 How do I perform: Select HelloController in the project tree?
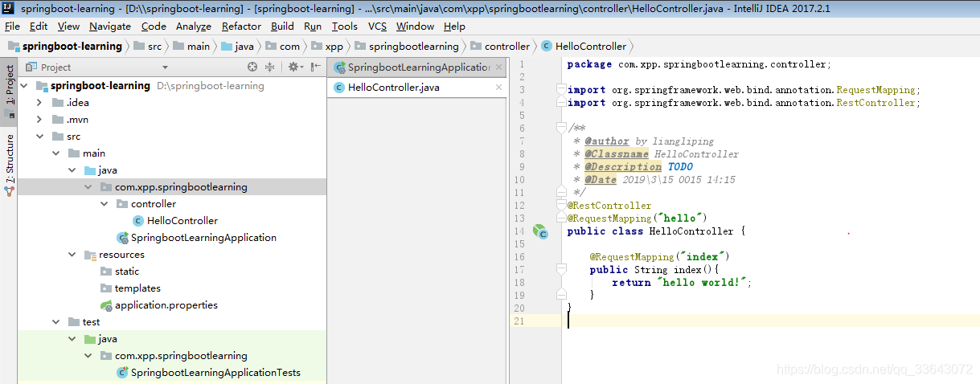point(182,221)
